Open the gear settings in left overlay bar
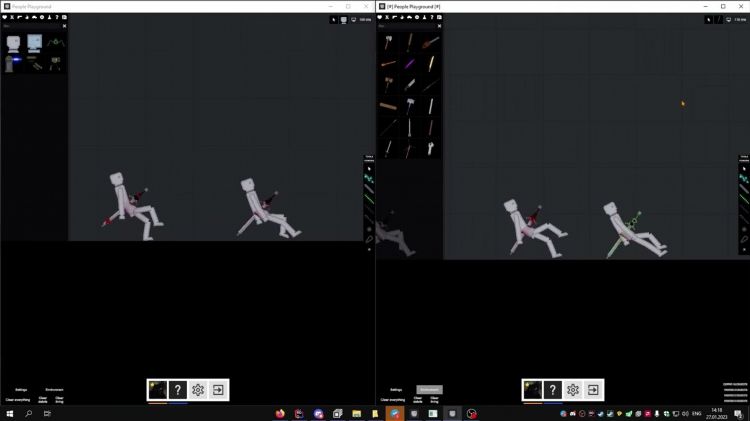 point(198,390)
